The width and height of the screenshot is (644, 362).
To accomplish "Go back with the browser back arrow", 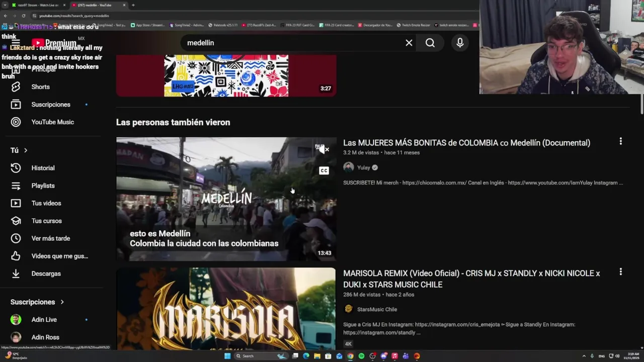I will click(x=5, y=16).
